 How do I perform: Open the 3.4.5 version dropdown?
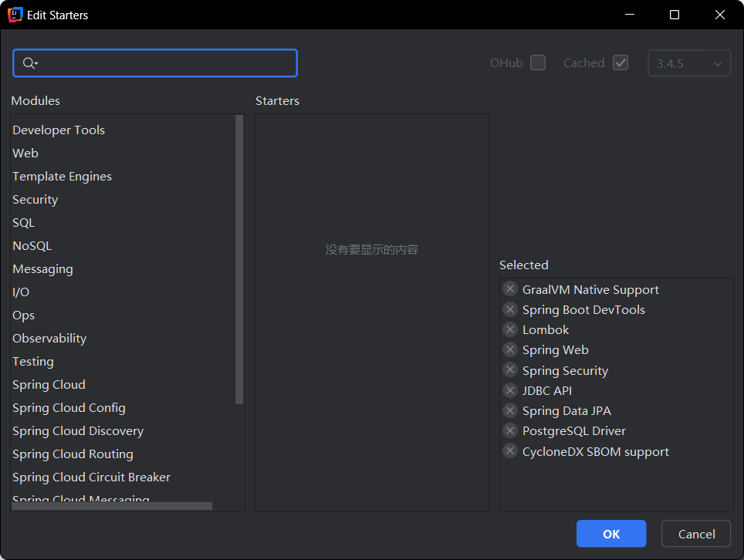pos(689,63)
